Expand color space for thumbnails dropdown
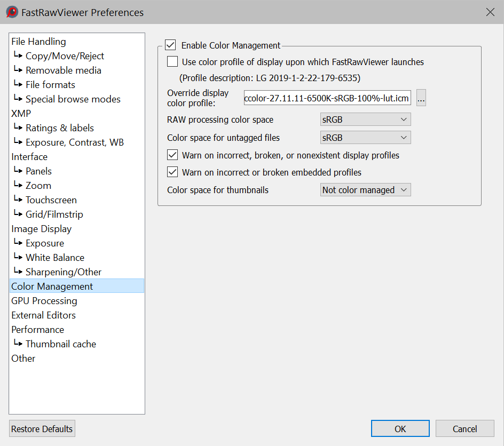The width and height of the screenshot is (504, 446). pos(365,190)
